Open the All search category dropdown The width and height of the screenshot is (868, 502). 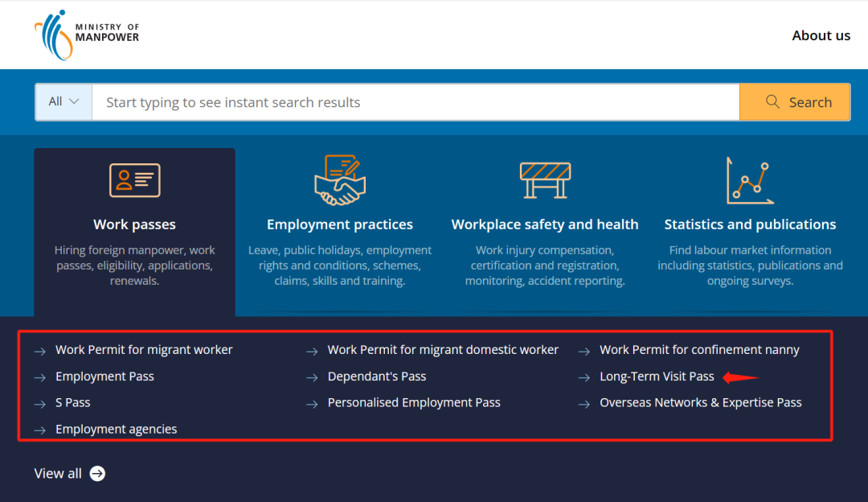pyautogui.click(x=63, y=102)
